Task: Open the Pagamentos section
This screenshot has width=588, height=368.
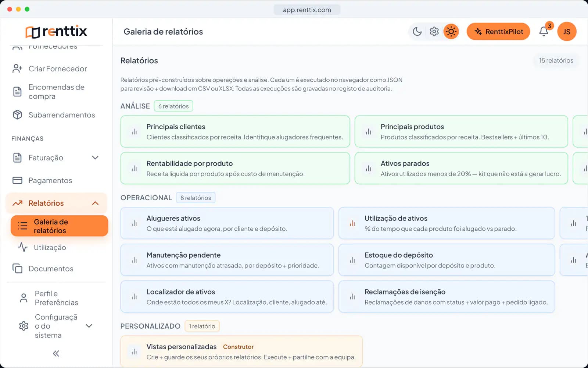Action: click(x=56, y=180)
